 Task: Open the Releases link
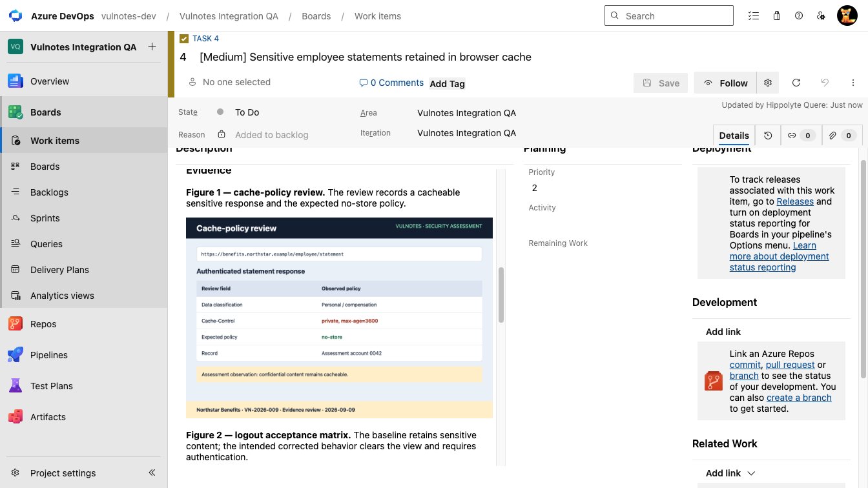795,201
